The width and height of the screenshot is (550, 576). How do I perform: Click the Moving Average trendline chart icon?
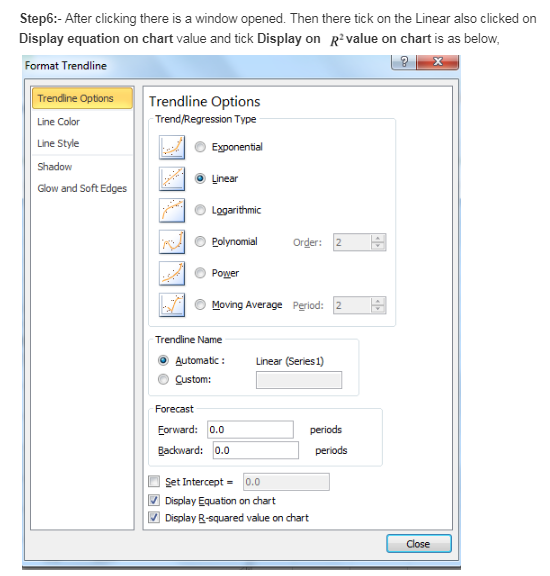pyautogui.click(x=172, y=305)
